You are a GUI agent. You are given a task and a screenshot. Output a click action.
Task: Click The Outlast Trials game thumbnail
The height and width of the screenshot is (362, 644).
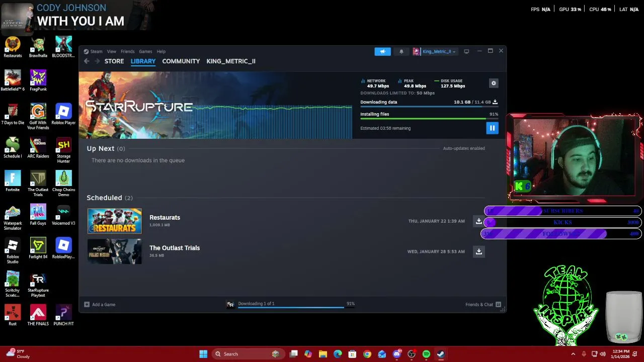115,251
